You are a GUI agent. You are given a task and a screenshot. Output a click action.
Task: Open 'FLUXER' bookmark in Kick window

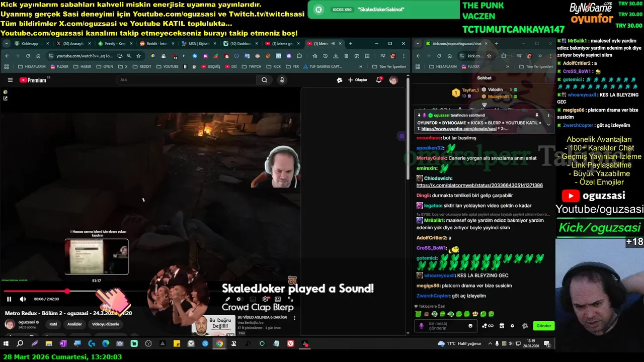[x=470, y=66]
